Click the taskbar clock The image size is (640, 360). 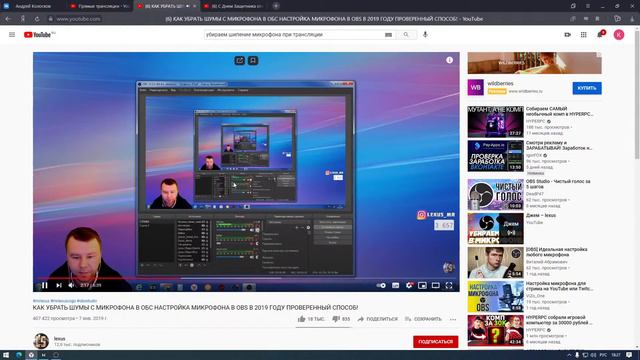[x=616, y=355]
